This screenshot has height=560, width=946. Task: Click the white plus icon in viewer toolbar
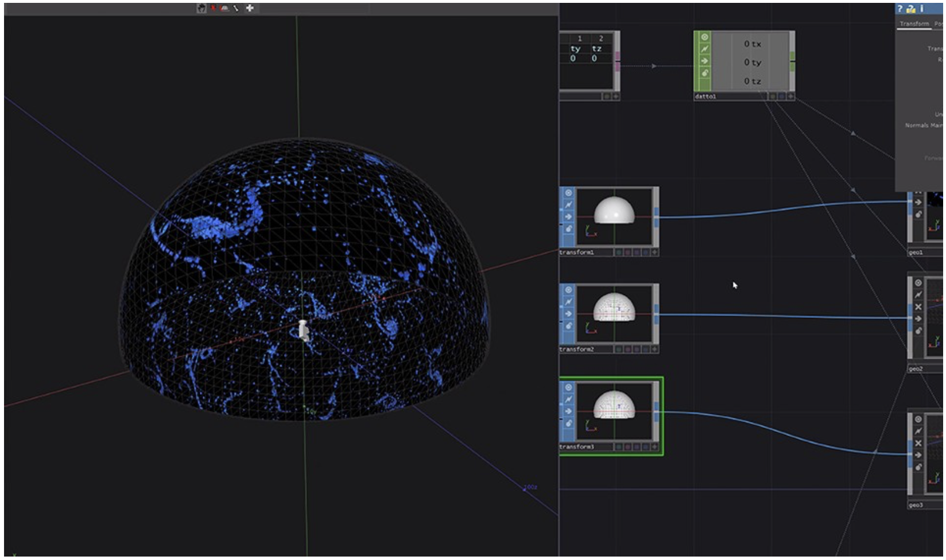click(x=250, y=8)
